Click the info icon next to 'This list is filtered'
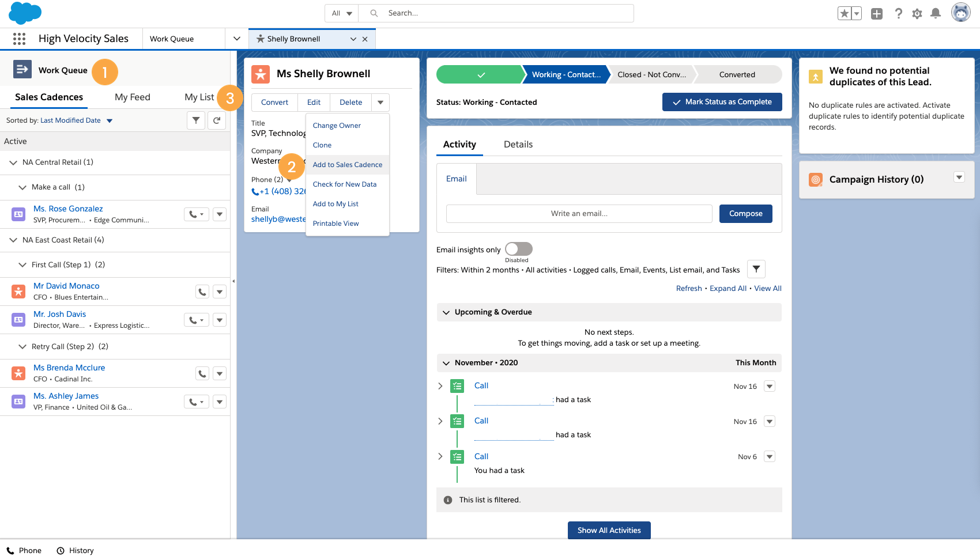This screenshot has width=980, height=560. click(x=448, y=500)
